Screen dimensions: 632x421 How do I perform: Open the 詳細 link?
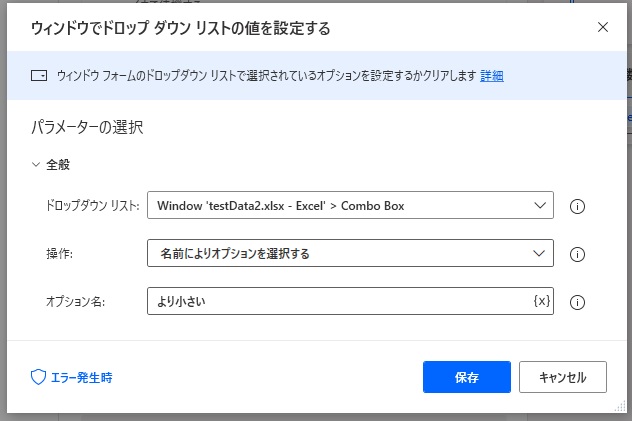[491, 76]
